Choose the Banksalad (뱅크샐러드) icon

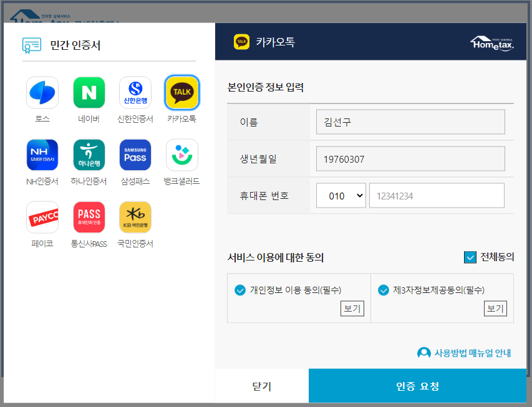tap(182, 155)
